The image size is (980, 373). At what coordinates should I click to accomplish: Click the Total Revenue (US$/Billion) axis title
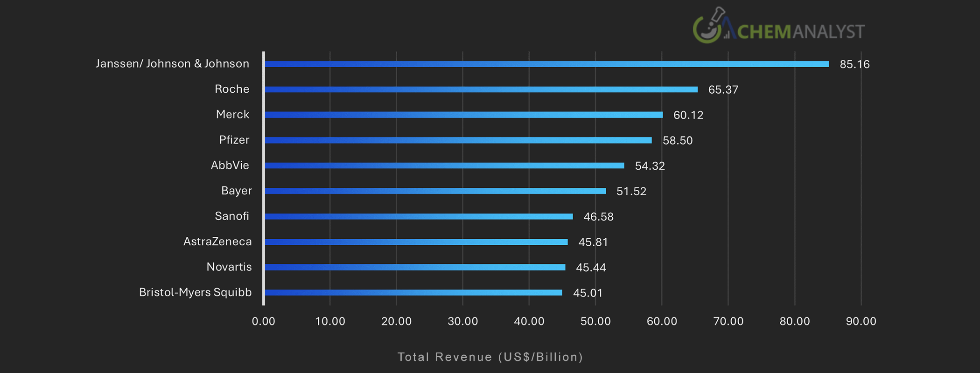(490, 357)
